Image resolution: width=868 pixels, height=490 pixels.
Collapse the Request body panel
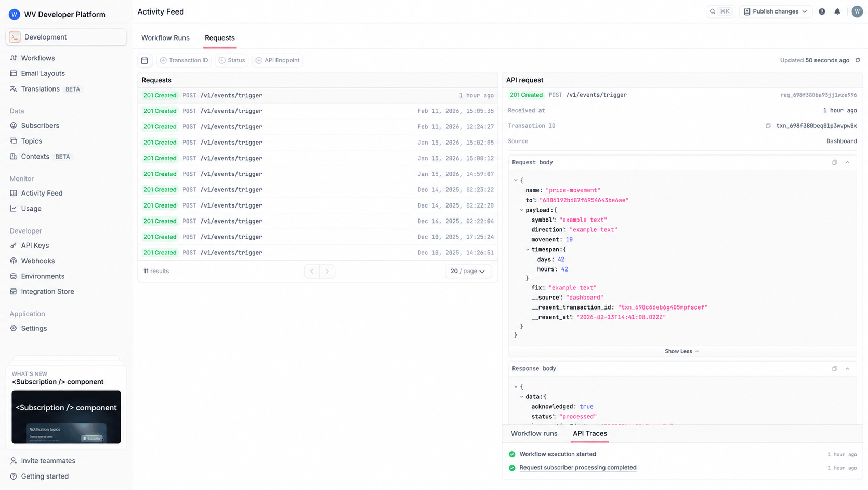click(x=847, y=162)
